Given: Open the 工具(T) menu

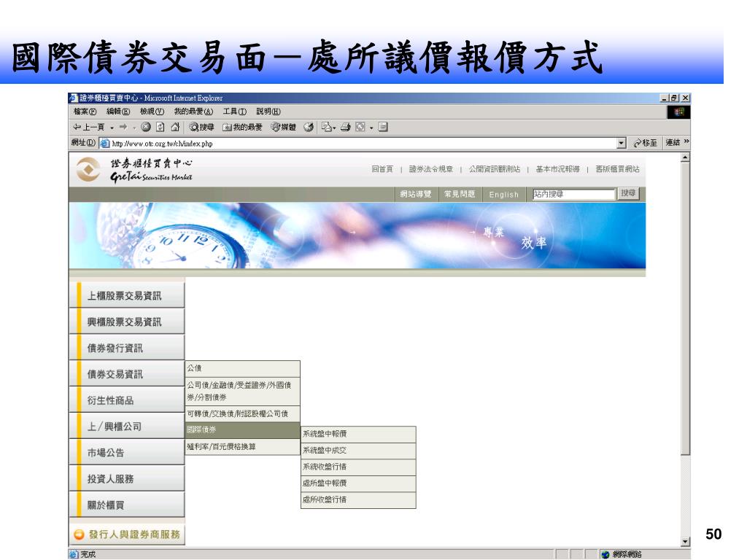Looking at the screenshot, I should click(234, 112).
